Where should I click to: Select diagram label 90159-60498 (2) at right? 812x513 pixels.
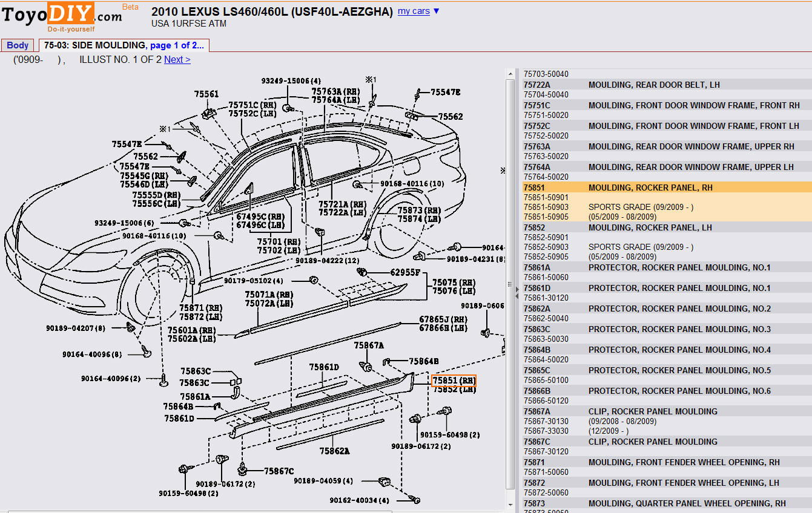[450, 434]
